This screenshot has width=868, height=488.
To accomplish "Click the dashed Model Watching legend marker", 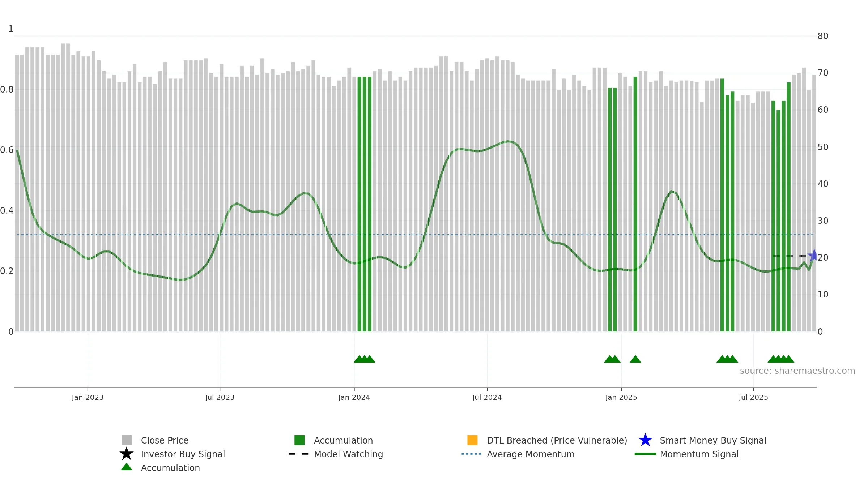I will pyautogui.click(x=299, y=454).
